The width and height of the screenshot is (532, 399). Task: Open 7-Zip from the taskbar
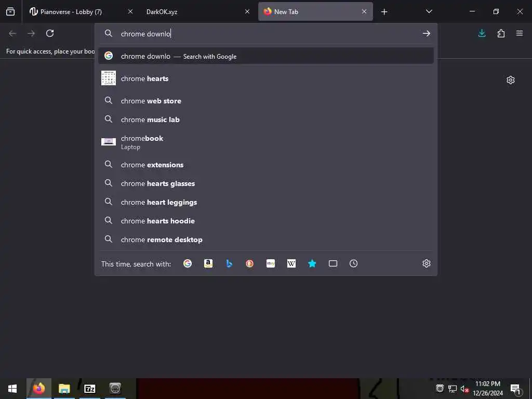click(x=89, y=389)
